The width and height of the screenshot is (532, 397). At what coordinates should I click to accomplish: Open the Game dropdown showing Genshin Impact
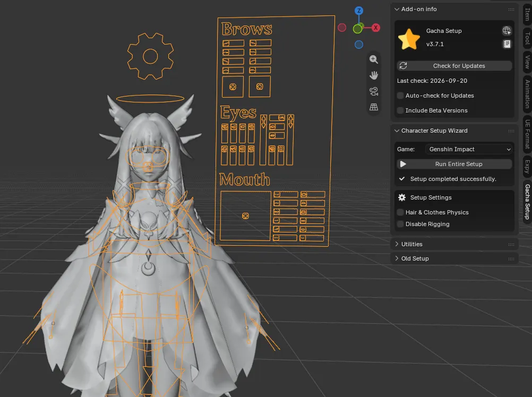(x=469, y=149)
